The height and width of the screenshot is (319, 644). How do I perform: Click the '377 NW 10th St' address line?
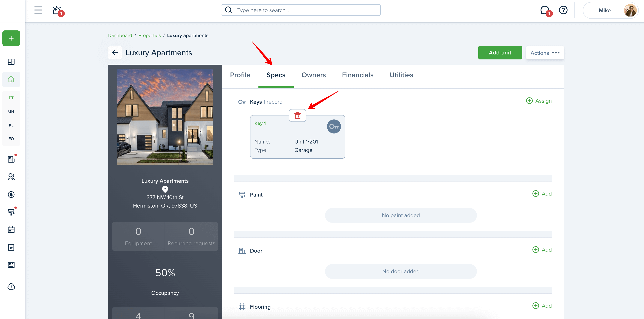point(165,198)
